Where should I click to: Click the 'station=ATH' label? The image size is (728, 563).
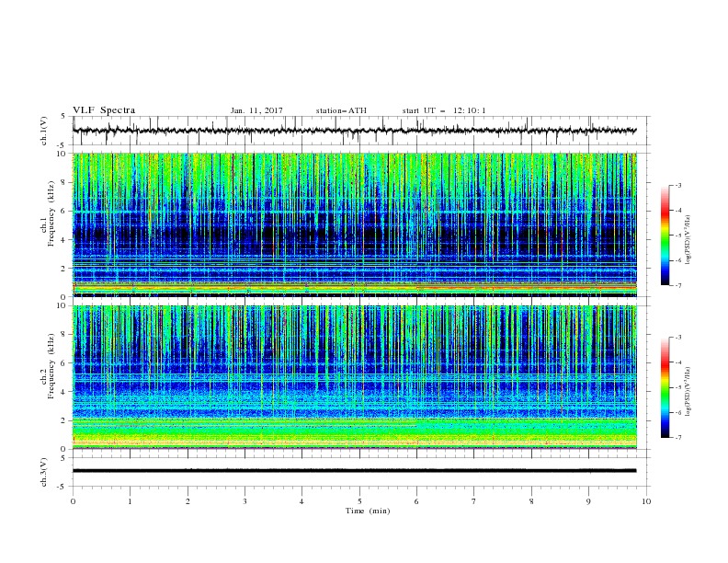(341, 110)
